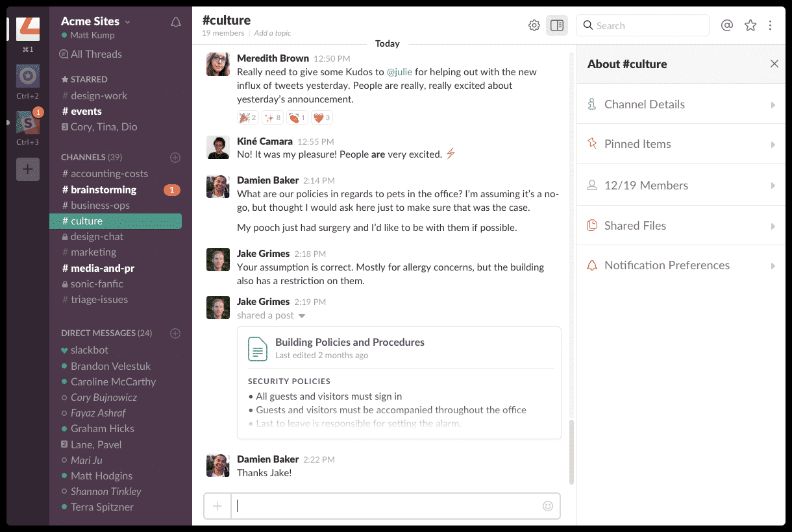
Task: Open the more actions vertical dots icon
Action: tap(771, 25)
